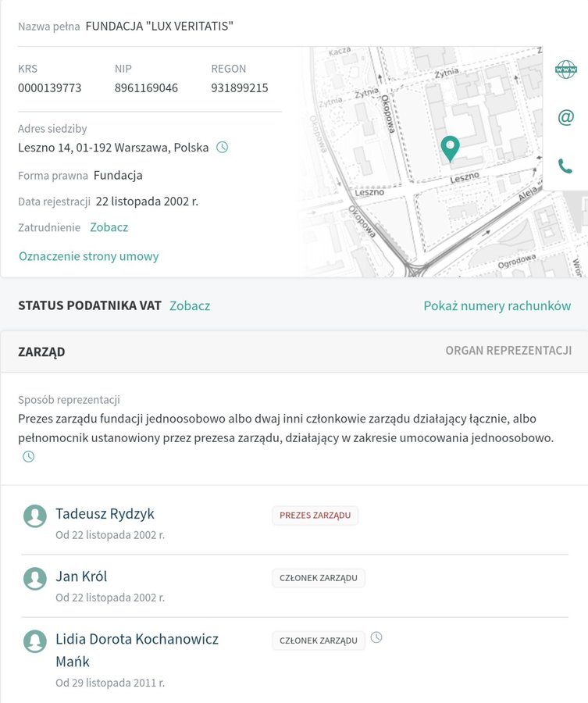Open address history clock icon
588x703 pixels.
223,147
